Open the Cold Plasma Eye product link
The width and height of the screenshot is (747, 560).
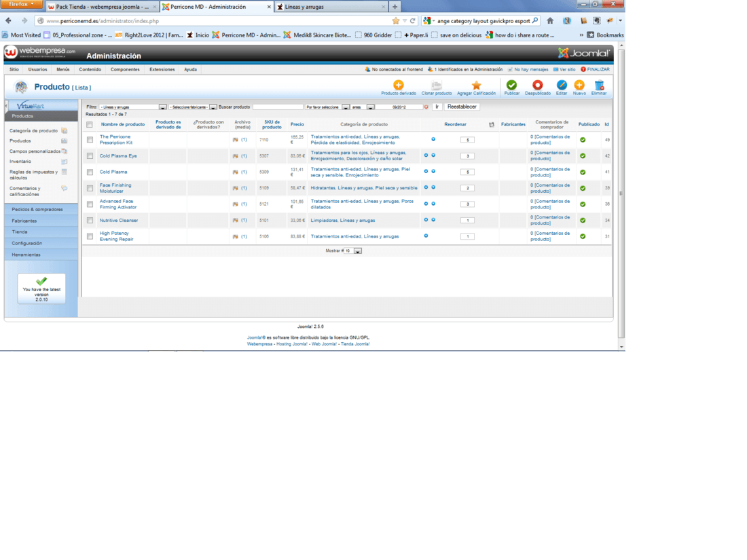(118, 155)
